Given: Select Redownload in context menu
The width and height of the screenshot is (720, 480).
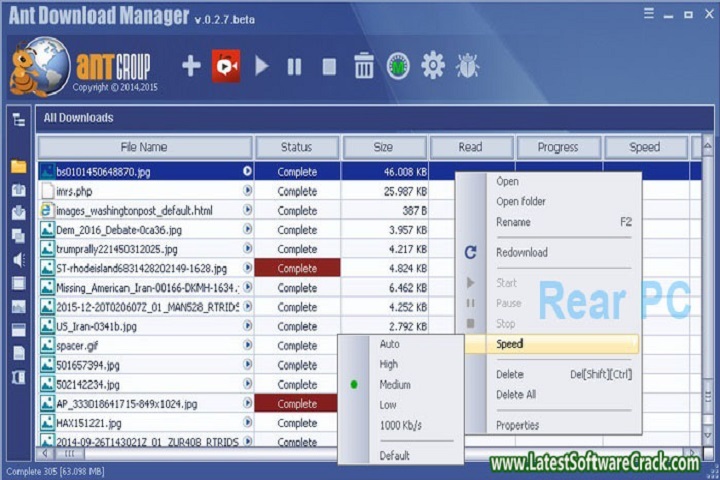Looking at the screenshot, I should [x=522, y=253].
